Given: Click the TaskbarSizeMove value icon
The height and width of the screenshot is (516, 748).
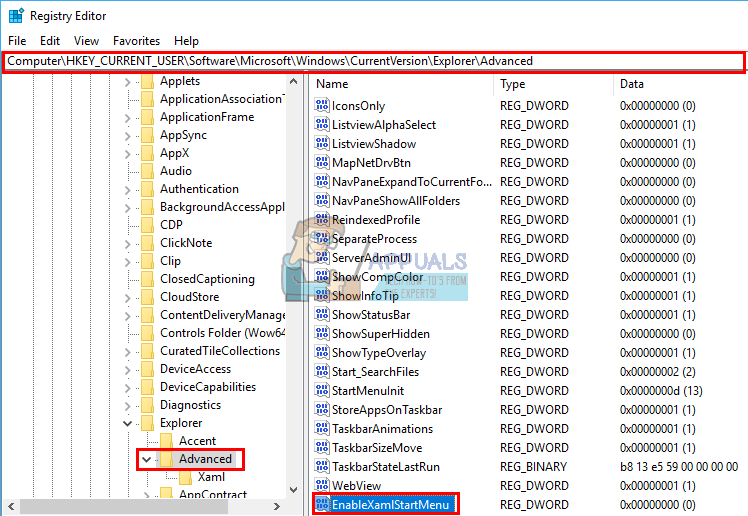Looking at the screenshot, I should [x=322, y=448].
